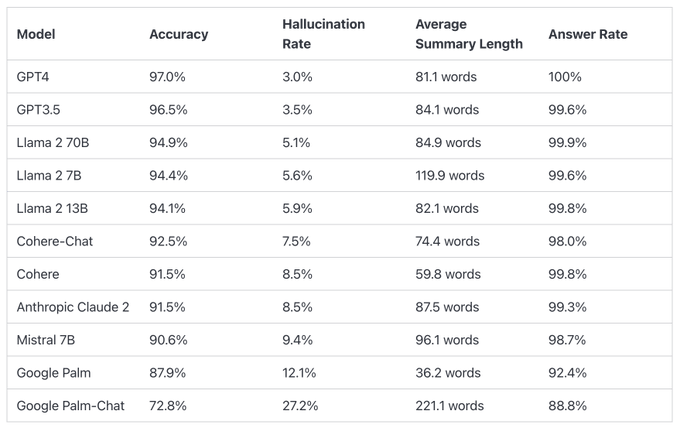Image resolution: width=680 pixels, height=428 pixels.
Task: Select the Hallucination Rate column header
Action: click(323, 34)
